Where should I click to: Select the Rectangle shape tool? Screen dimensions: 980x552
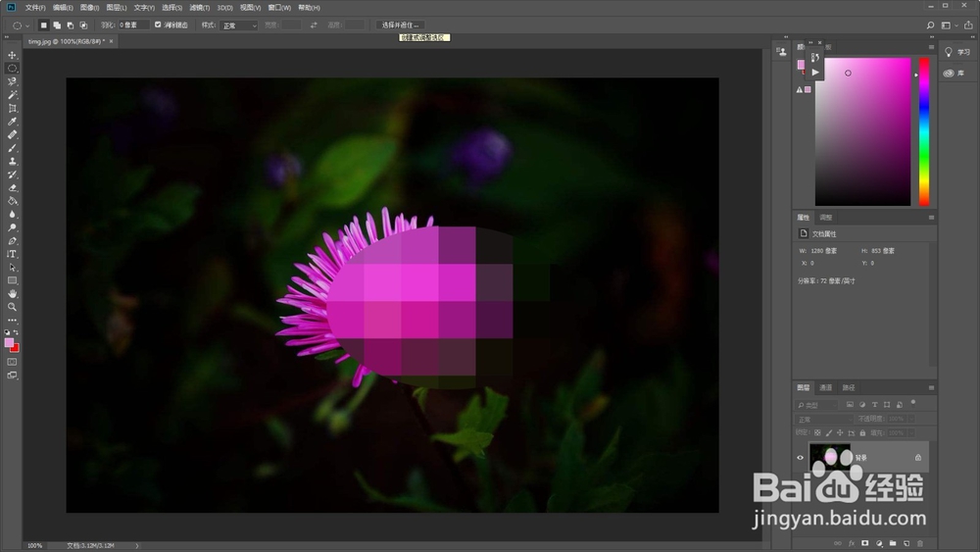[12, 280]
